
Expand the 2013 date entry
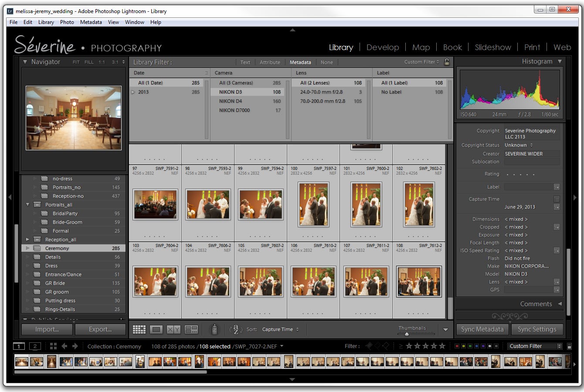point(133,92)
